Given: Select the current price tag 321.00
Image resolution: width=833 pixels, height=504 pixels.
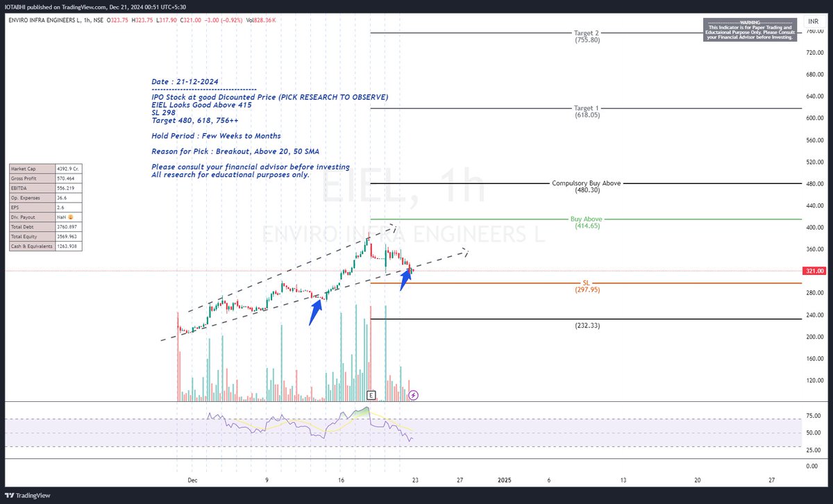Looking at the screenshot, I should 814,271.
